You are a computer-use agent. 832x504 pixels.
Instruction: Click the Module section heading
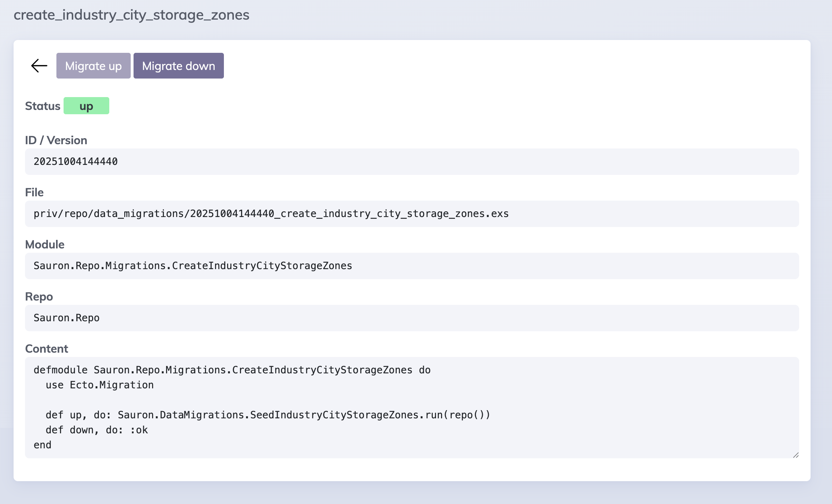point(44,244)
